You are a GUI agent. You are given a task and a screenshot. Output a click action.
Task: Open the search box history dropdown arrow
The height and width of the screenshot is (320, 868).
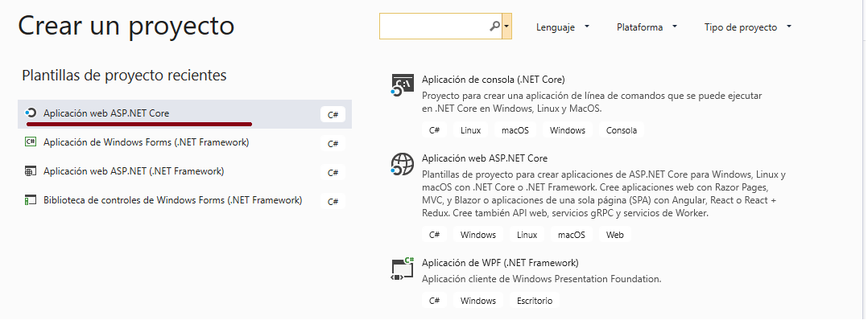pos(506,27)
